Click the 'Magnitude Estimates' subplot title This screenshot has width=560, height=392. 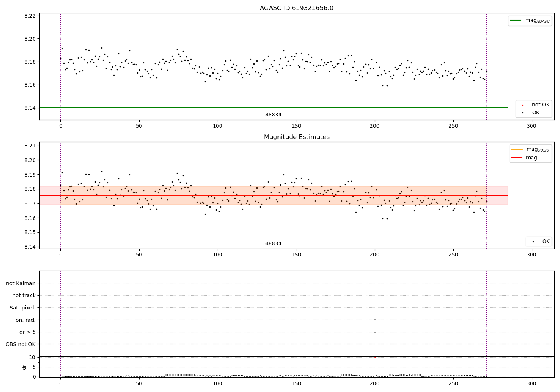[296, 137]
